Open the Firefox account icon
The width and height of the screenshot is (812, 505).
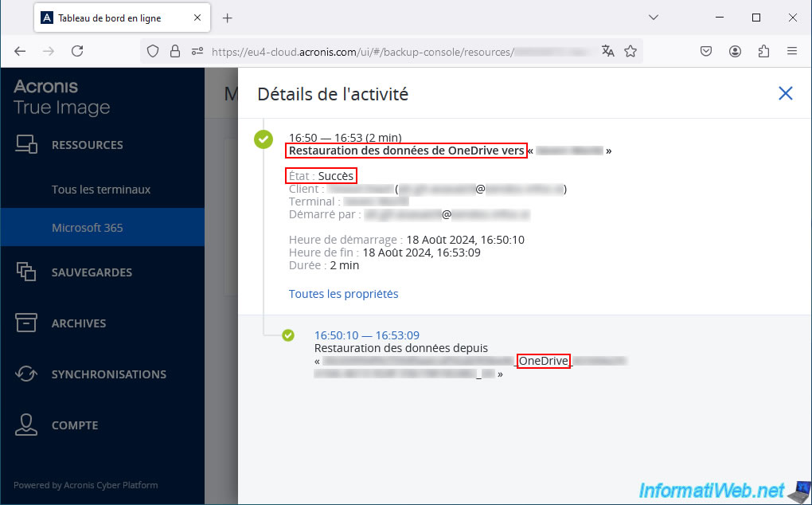[x=735, y=51]
